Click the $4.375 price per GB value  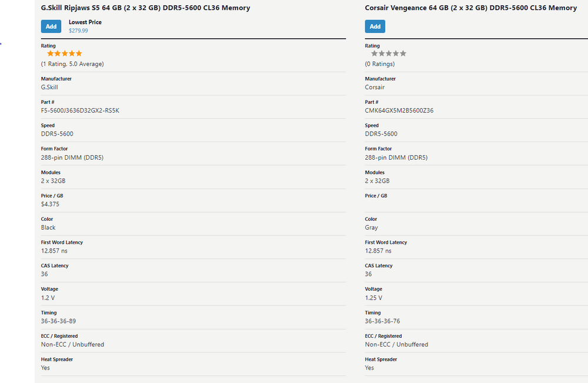coord(50,204)
